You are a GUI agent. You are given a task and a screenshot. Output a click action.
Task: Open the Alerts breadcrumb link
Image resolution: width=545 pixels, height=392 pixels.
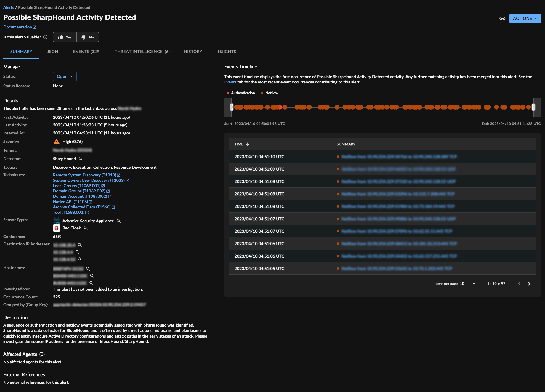pos(9,7)
